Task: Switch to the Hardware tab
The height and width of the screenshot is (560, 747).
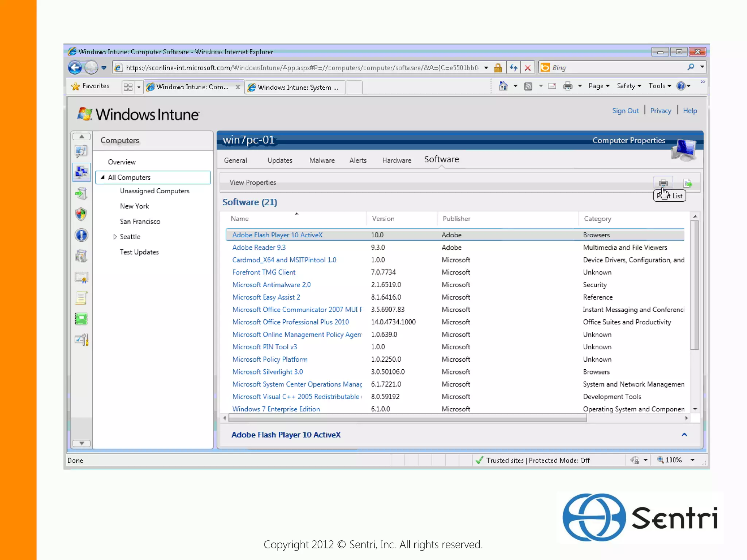Action: click(x=396, y=160)
